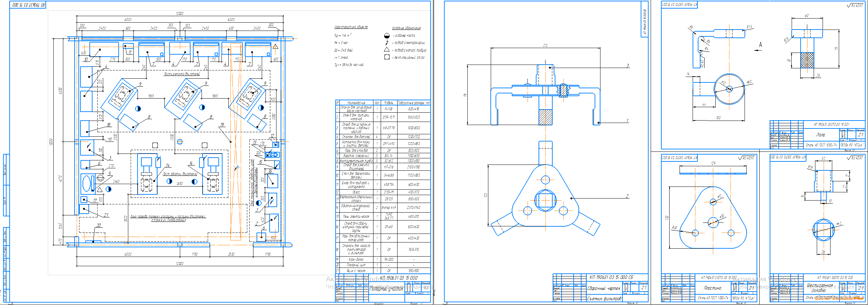
Task: Click the half-filled circle workplace legend symbol
Action: [387, 35]
